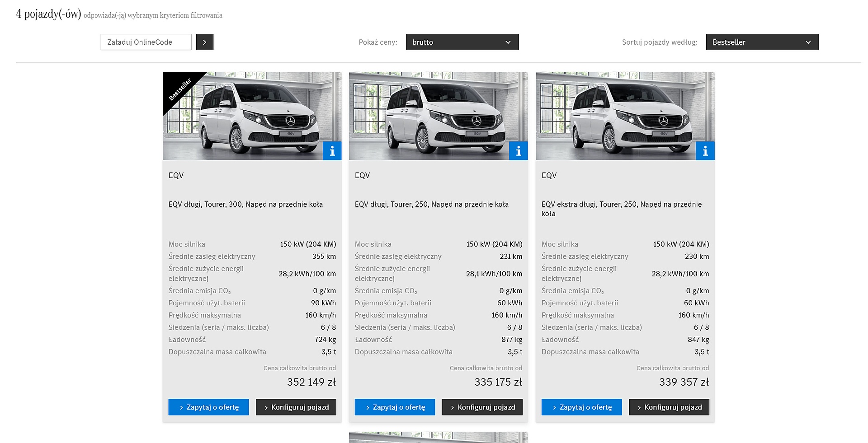
Task: Click price '352 149 zł'
Action: click(x=311, y=382)
